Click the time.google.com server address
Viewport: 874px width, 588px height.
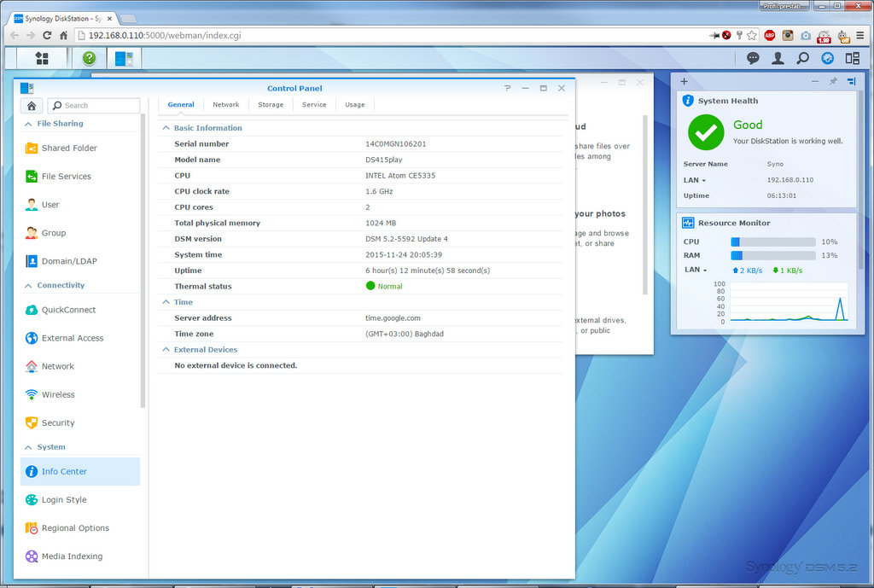393,318
